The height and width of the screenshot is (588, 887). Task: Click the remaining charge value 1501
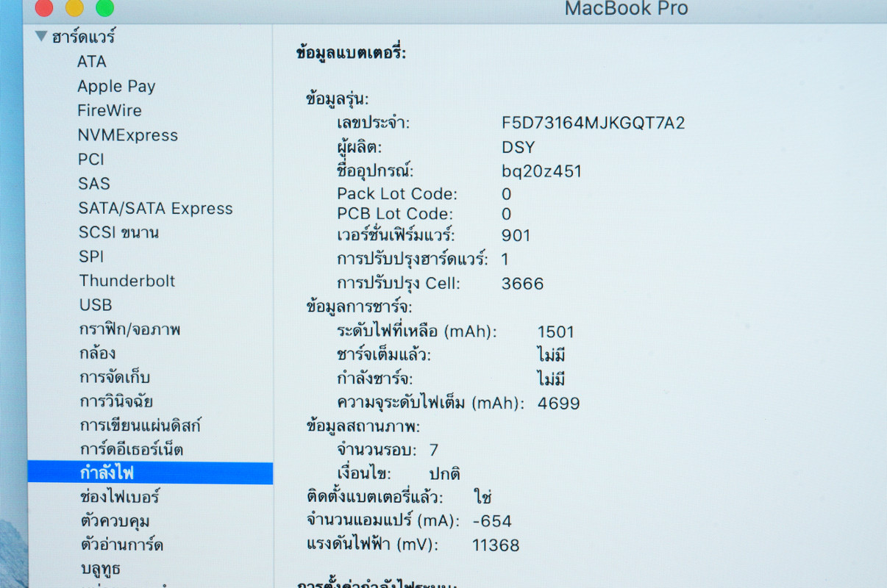(x=556, y=331)
